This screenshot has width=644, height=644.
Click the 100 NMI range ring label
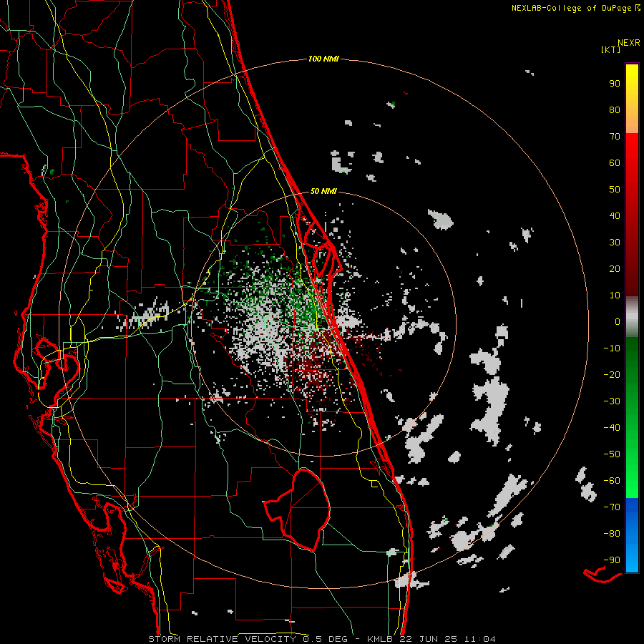[323, 59]
